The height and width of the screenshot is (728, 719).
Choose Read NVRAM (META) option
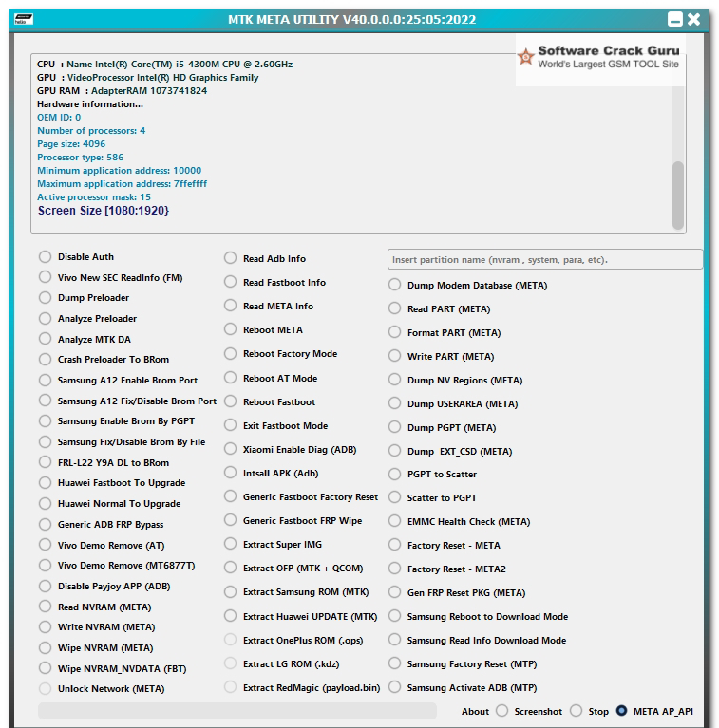coord(45,607)
